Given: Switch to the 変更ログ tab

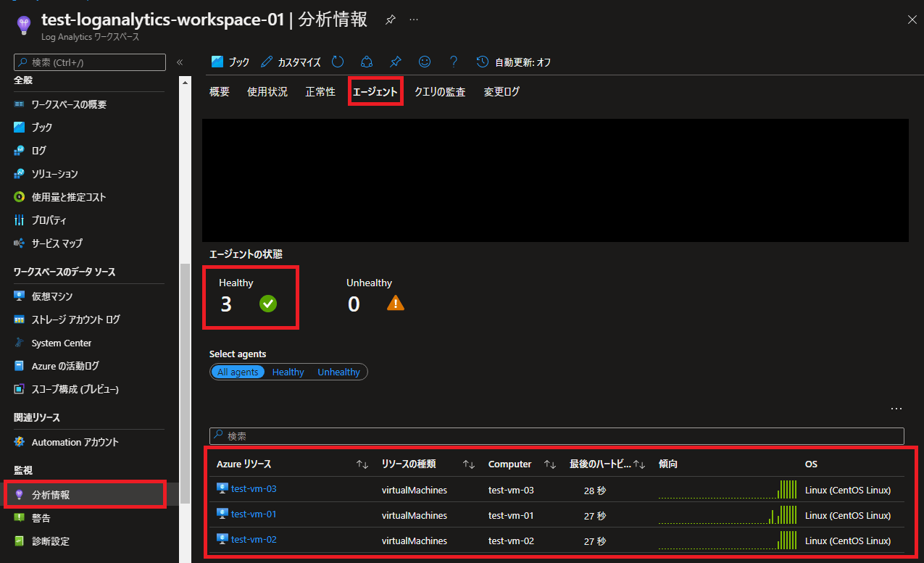Looking at the screenshot, I should (501, 92).
